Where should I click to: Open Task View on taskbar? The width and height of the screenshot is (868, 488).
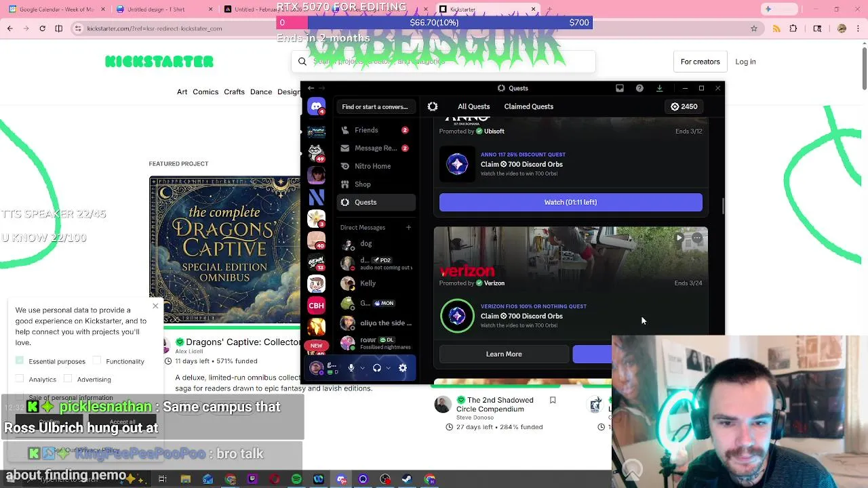163,479
